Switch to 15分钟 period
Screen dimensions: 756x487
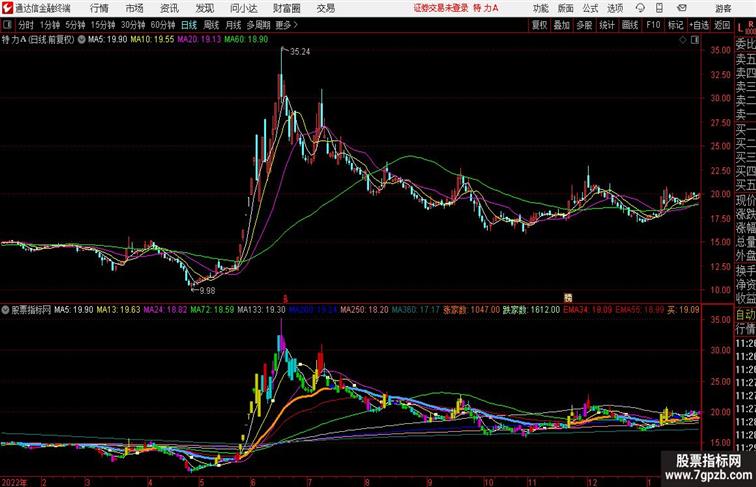pyautogui.click(x=103, y=25)
